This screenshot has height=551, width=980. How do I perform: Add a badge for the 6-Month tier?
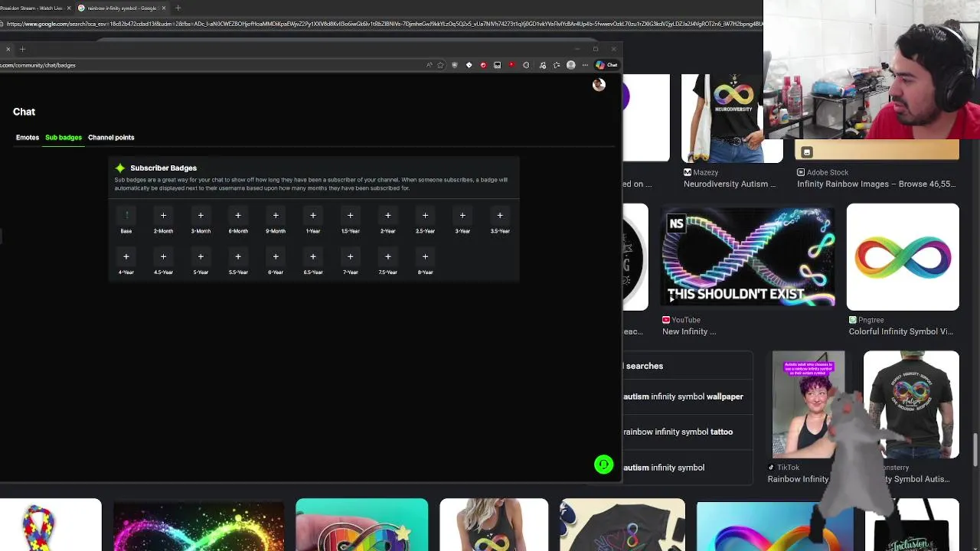click(238, 216)
